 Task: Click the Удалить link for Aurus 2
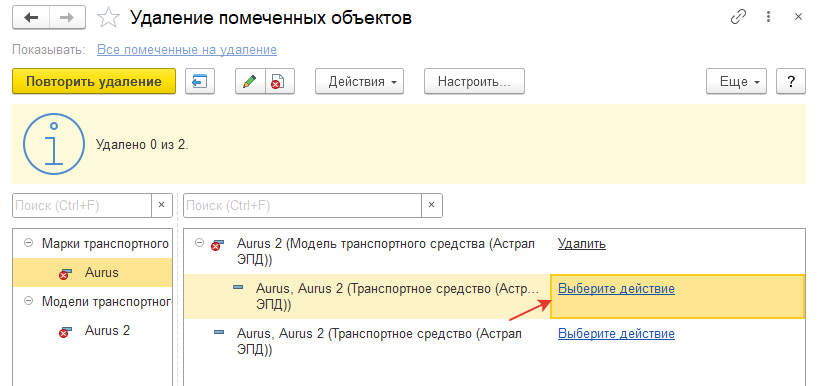click(x=582, y=244)
